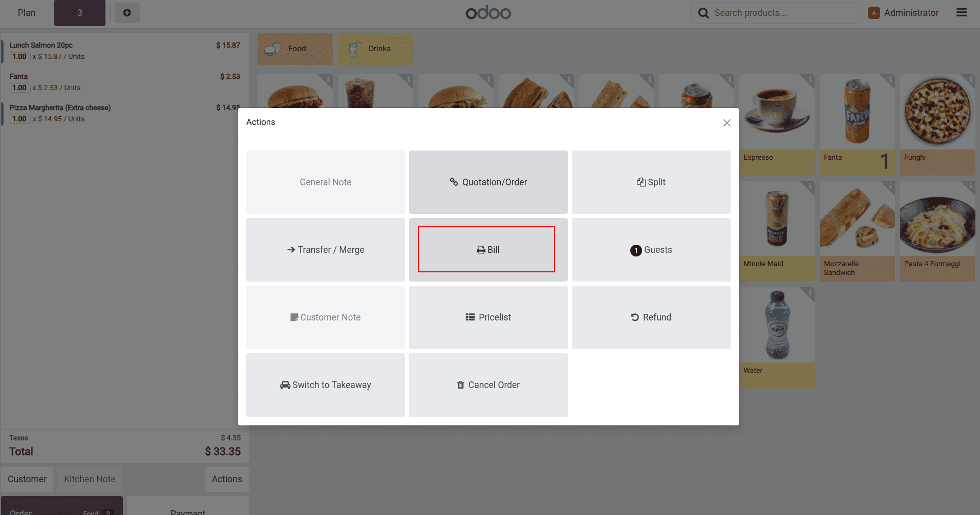
Task: Click the Bill printer button
Action: [487, 250]
